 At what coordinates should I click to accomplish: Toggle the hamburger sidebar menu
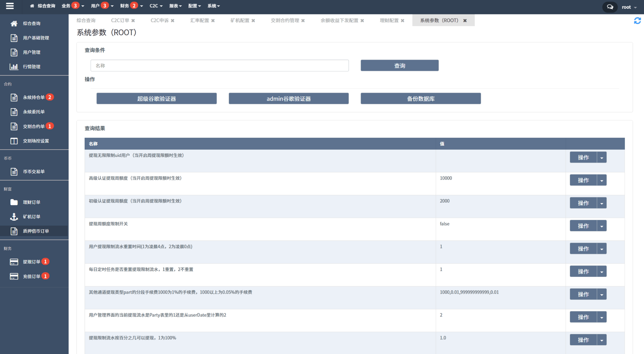10,6
